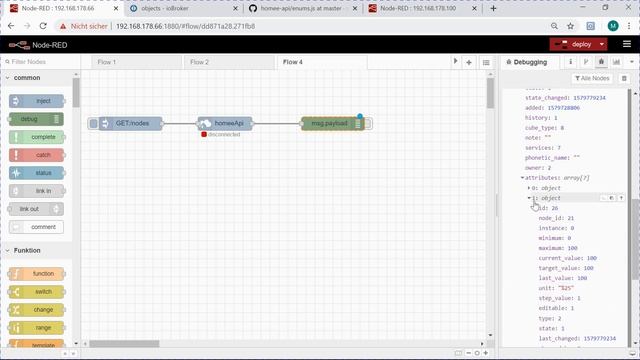This screenshot has height=360, width=640.
Task: Copy value icon on 1: object row
Action: tap(611, 198)
